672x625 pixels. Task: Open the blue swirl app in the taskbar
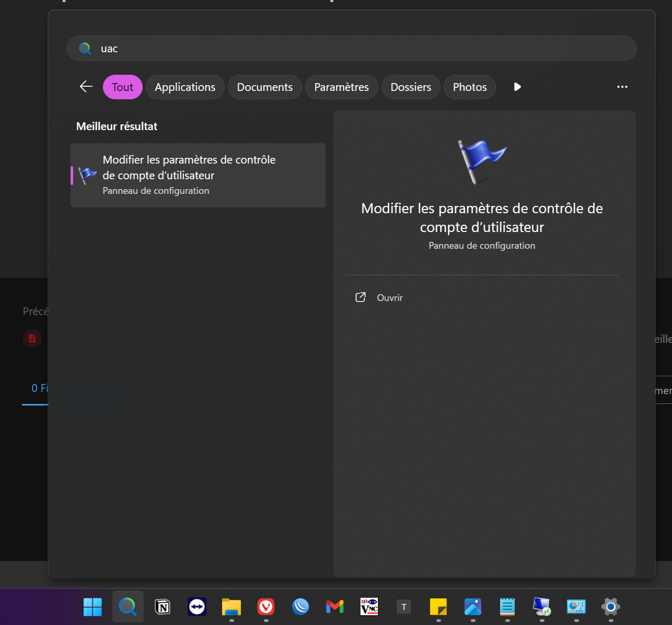[x=300, y=607]
